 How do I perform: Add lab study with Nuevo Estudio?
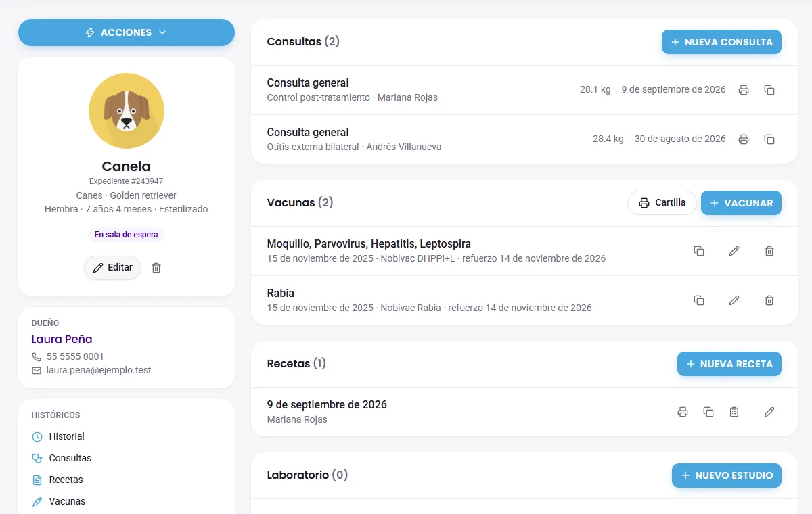(727, 475)
